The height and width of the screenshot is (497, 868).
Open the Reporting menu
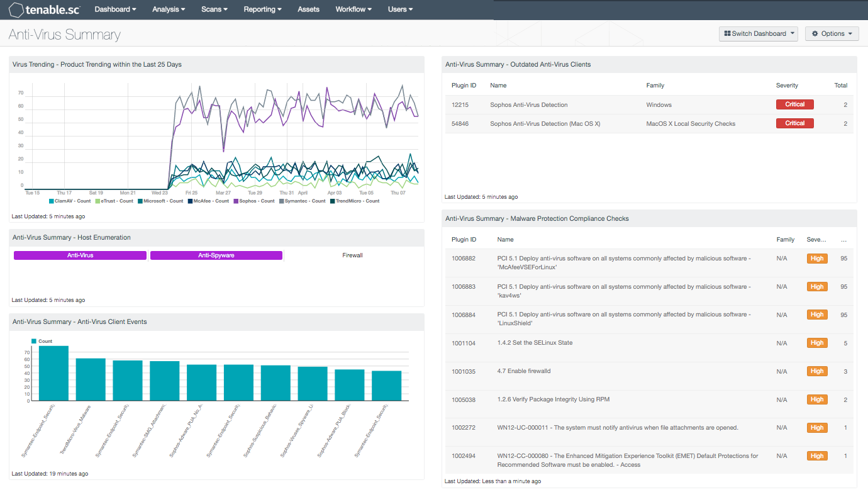click(x=262, y=9)
